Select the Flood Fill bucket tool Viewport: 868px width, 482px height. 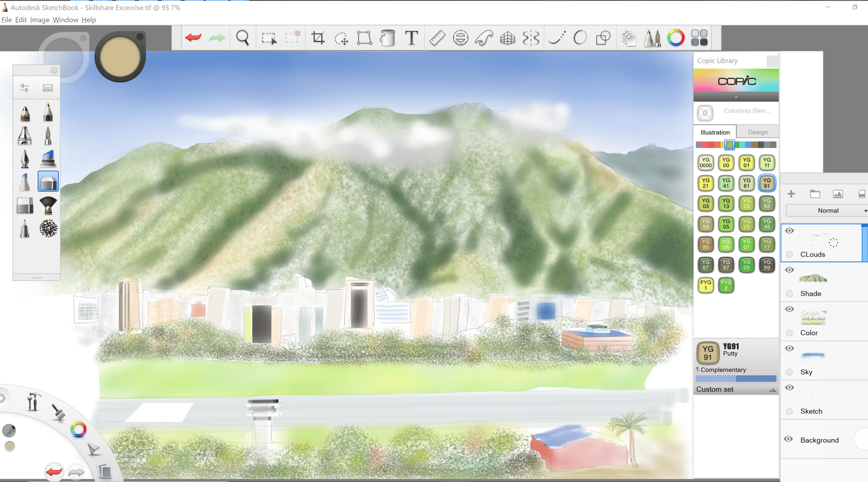pyautogui.click(x=388, y=38)
